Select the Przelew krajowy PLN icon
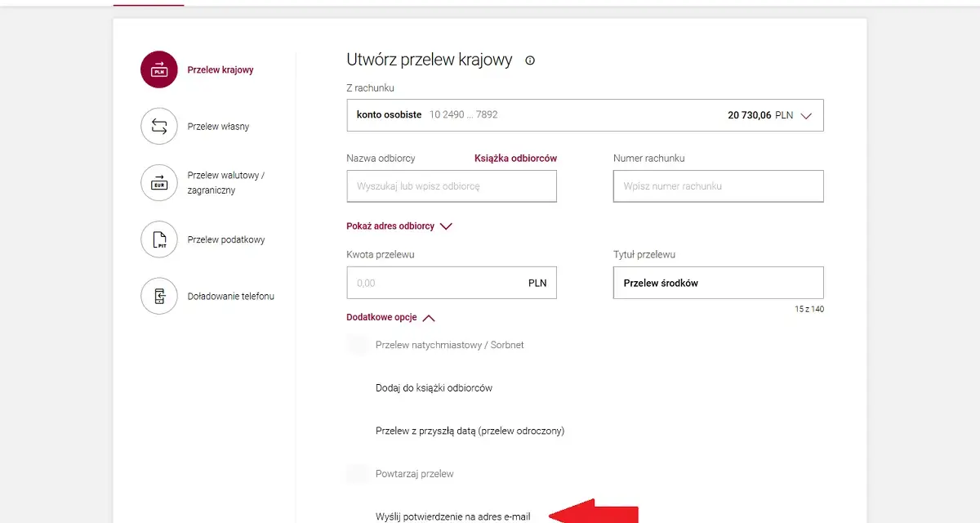 tap(159, 69)
